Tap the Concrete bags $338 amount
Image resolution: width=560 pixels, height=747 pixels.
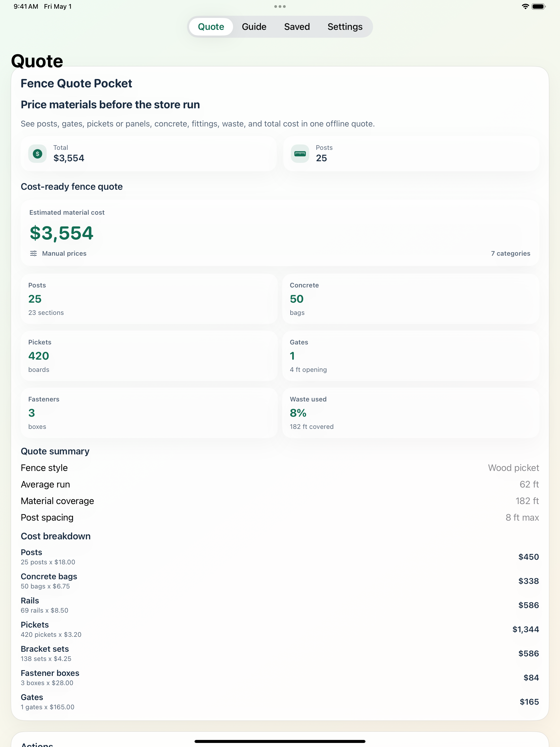(528, 581)
